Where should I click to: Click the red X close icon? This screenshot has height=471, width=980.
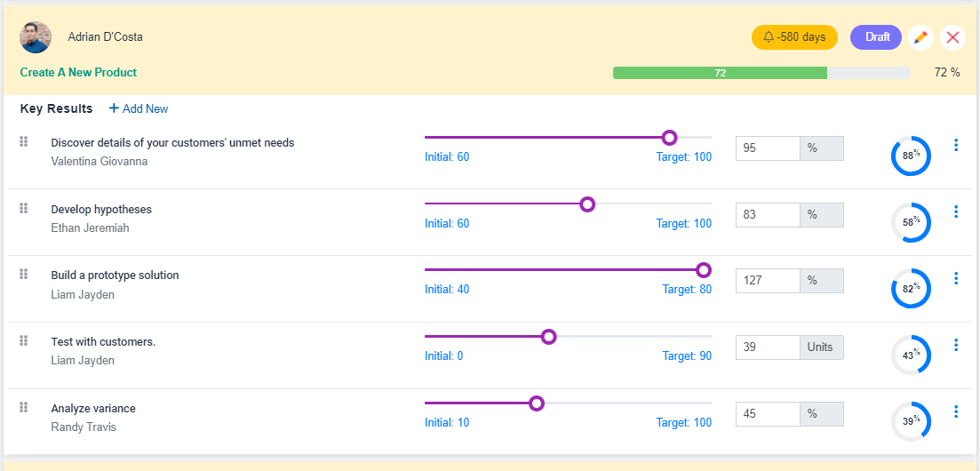point(952,37)
